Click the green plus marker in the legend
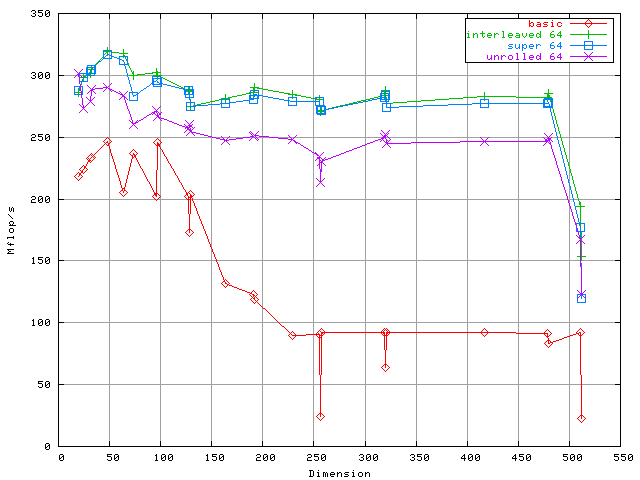640x480 pixels. click(590, 34)
